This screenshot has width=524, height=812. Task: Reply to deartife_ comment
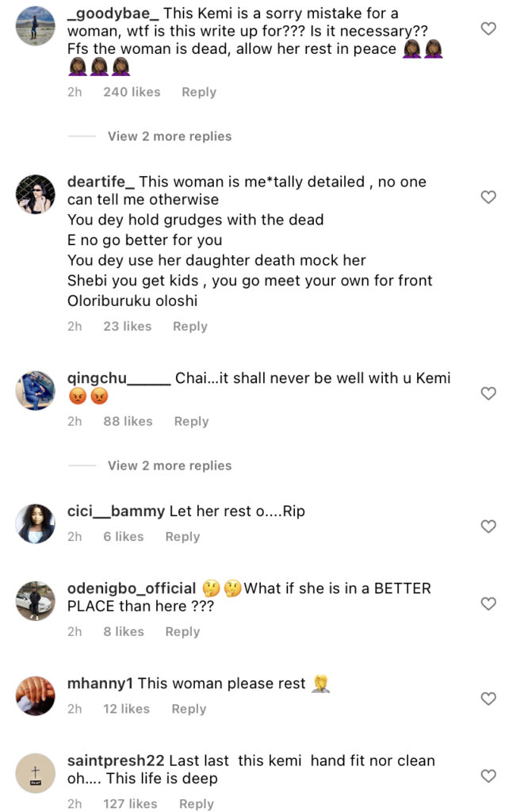point(189,326)
